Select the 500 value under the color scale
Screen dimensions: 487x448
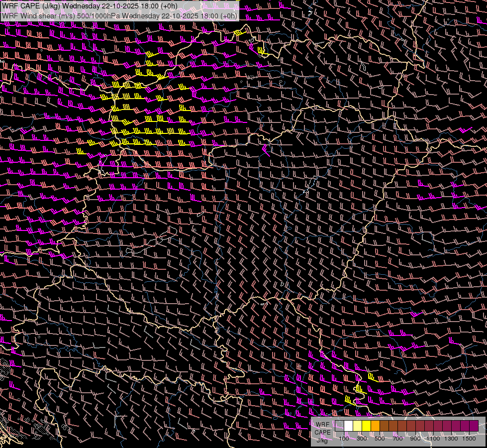point(380,439)
